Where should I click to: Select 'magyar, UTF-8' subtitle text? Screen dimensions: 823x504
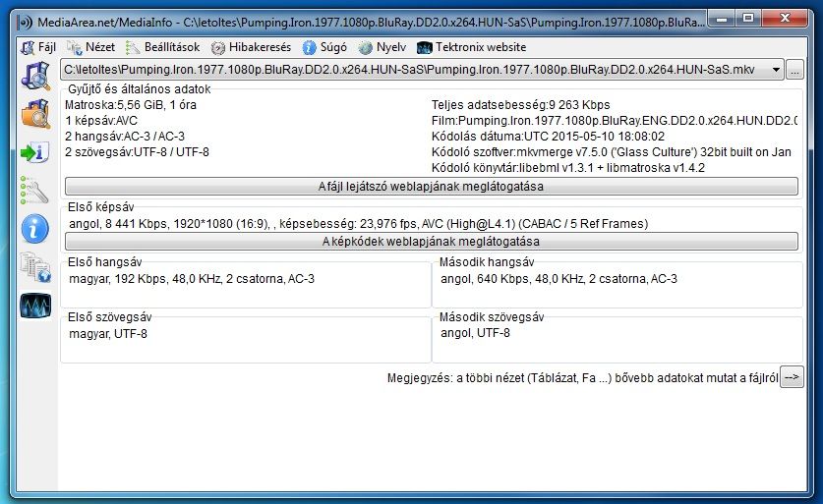pos(108,334)
